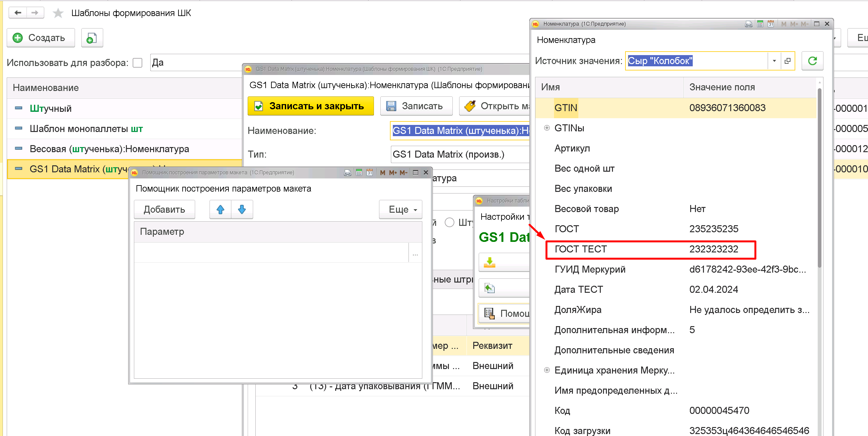Click Записать и закрыть button
Image resolution: width=868 pixels, height=436 pixels.
click(x=311, y=106)
